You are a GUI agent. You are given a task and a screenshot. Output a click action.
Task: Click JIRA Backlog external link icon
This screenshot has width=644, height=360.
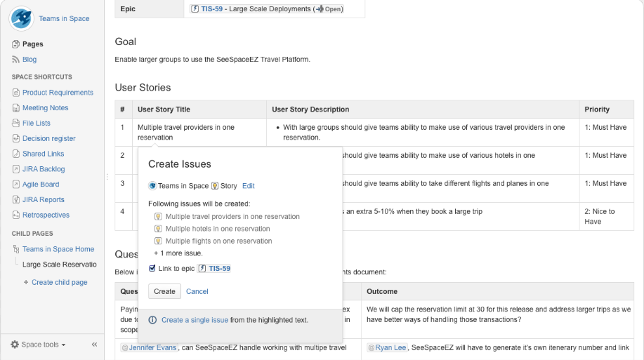16,169
